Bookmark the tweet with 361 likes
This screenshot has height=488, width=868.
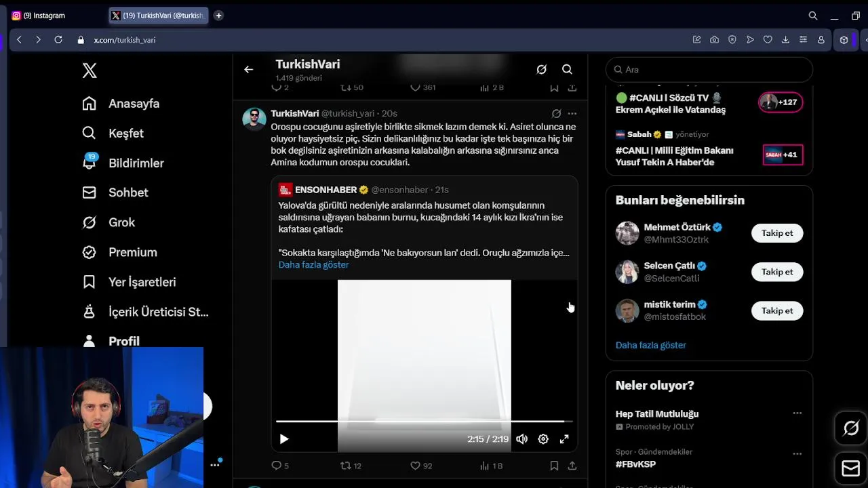pyautogui.click(x=554, y=87)
